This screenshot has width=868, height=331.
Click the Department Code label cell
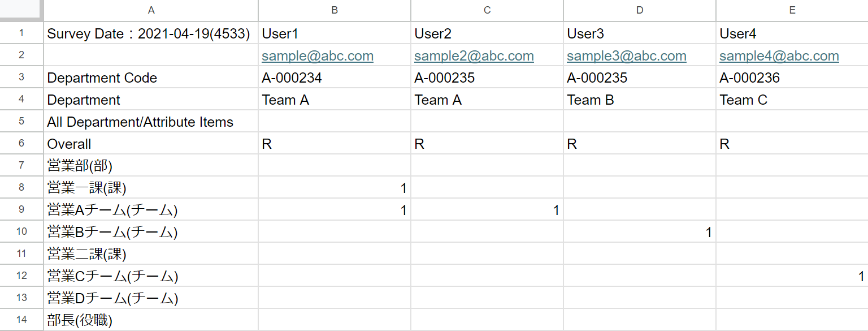click(x=102, y=78)
